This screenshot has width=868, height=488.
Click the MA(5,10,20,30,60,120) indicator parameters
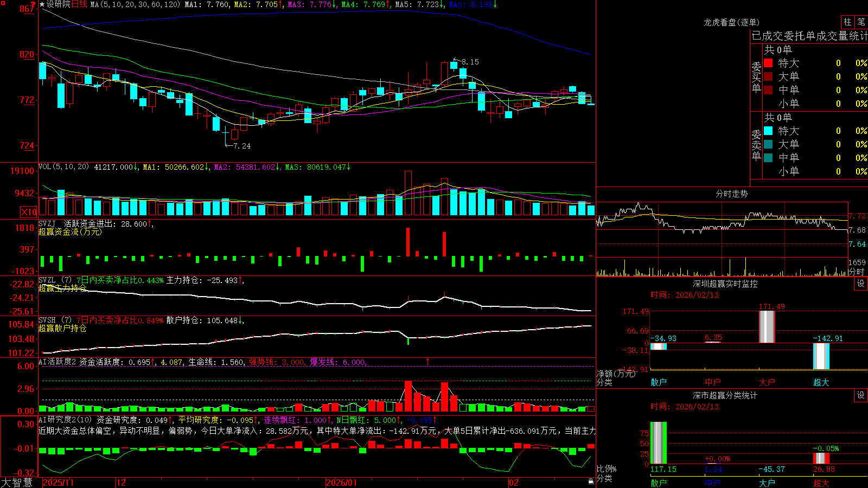coord(135,4)
